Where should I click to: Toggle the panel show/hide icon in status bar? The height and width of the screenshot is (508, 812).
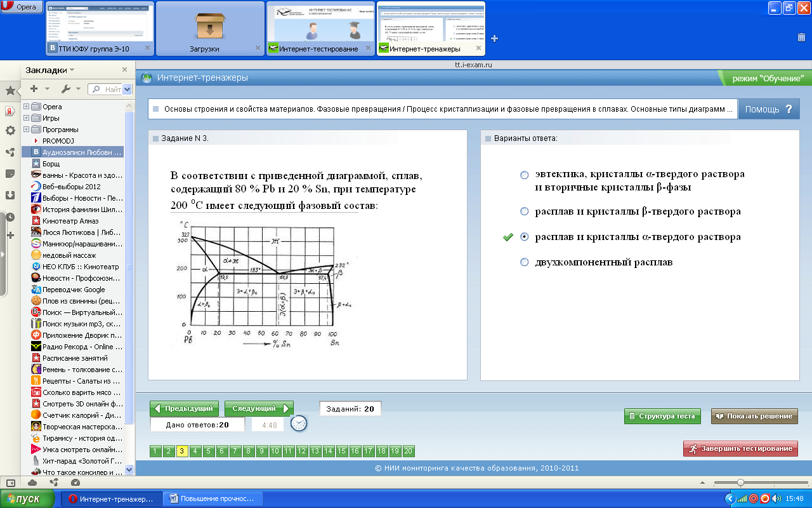[10, 483]
